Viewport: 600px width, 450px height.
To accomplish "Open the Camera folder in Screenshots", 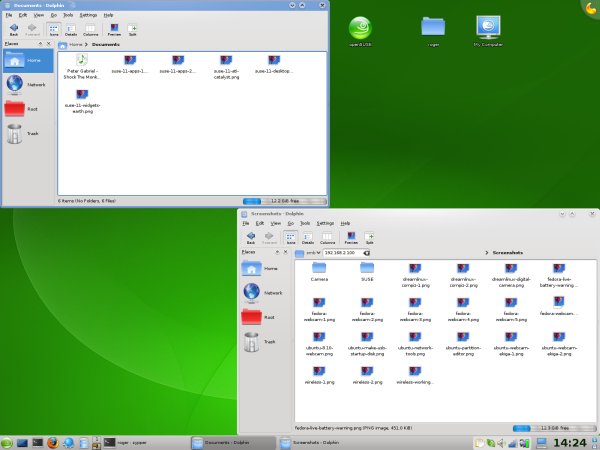I will 319,269.
